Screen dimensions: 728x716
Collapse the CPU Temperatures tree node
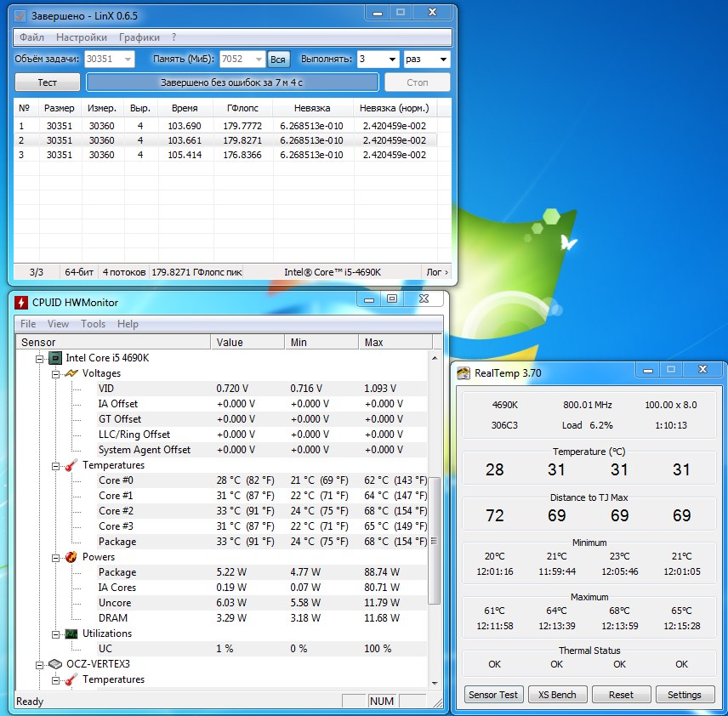click(55, 466)
